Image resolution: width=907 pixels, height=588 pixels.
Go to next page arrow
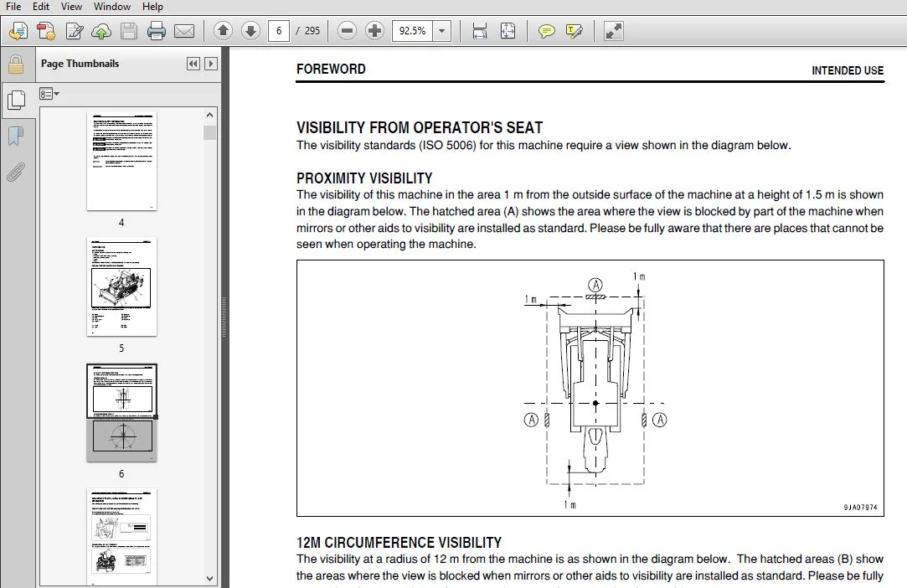[x=250, y=31]
